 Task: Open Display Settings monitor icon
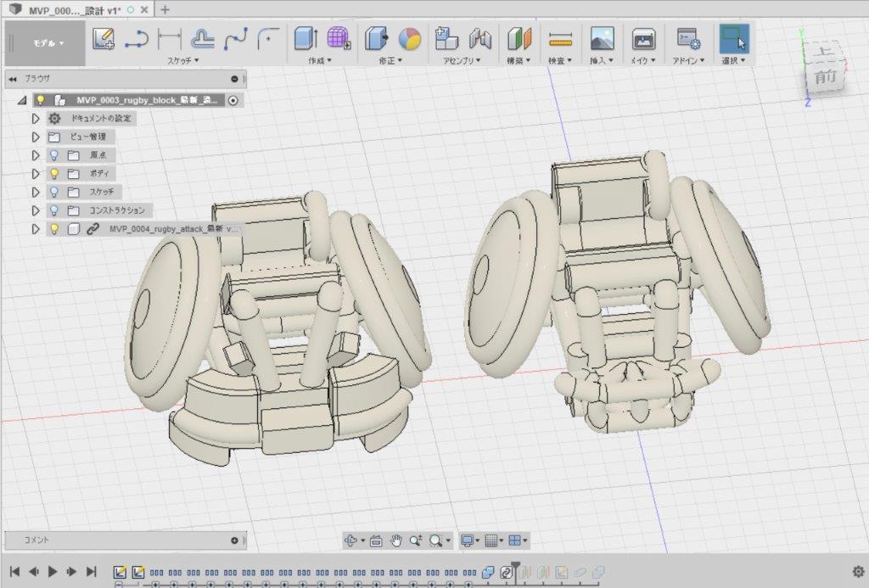coord(468,540)
